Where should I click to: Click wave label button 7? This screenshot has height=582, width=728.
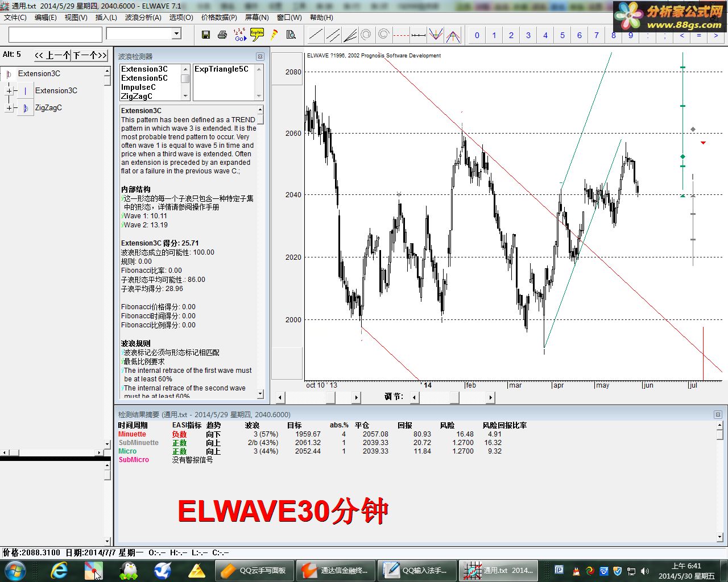point(597,35)
